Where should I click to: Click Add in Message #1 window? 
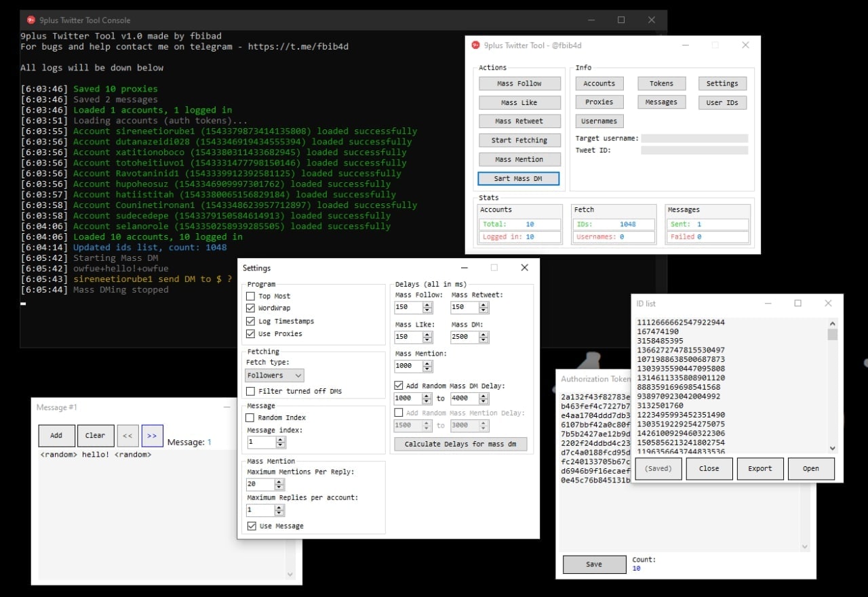coord(56,436)
